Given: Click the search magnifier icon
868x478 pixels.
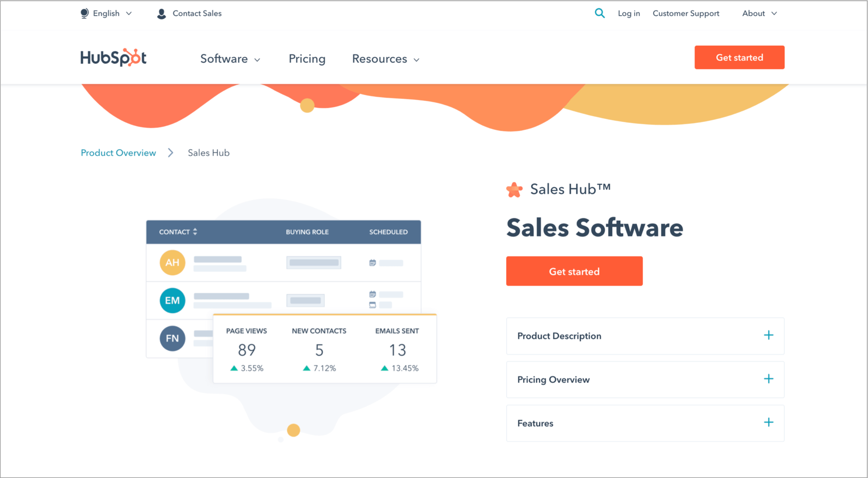Looking at the screenshot, I should 599,13.
